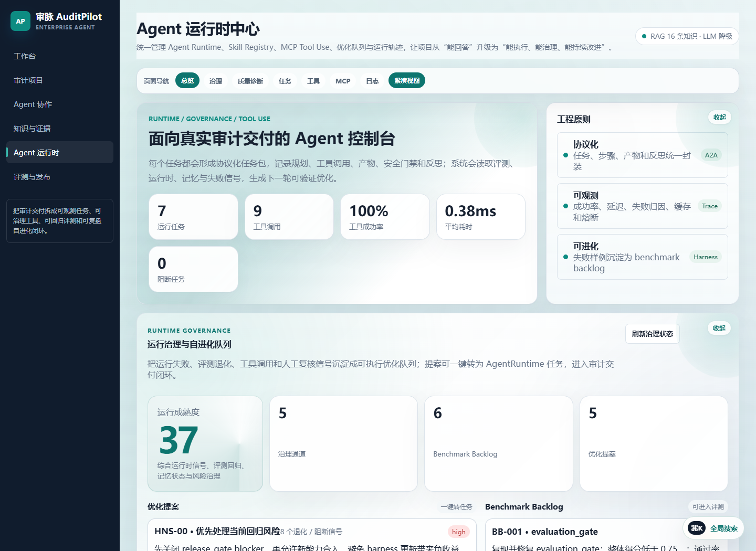756x551 pixels.
Task: Select Agent 运行时 sidebar item
Action: (60, 152)
